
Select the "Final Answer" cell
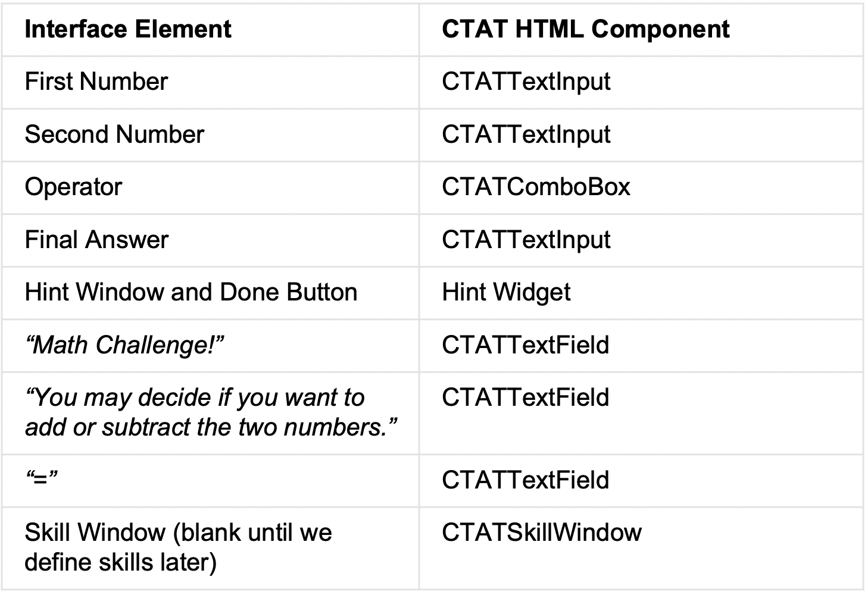click(x=96, y=240)
